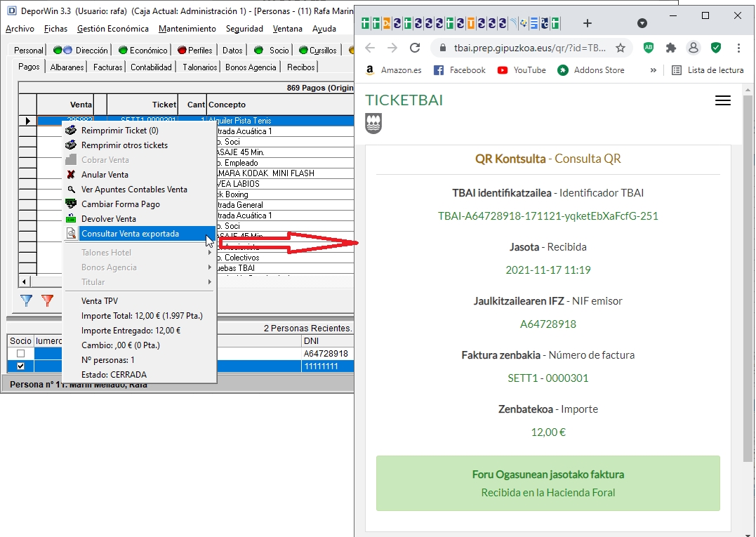The height and width of the screenshot is (537, 756).
Task: Open the AB ad blocker extension
Action: (649, 47)
